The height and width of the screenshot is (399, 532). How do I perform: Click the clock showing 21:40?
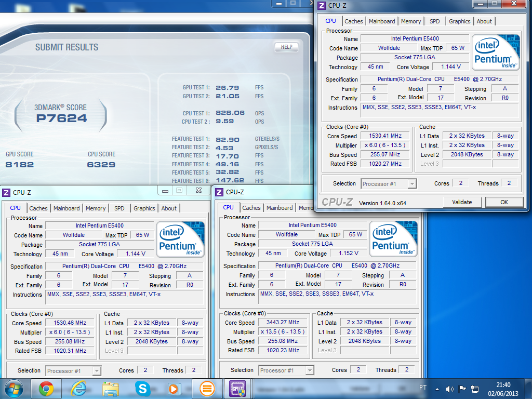click(503, 385)
